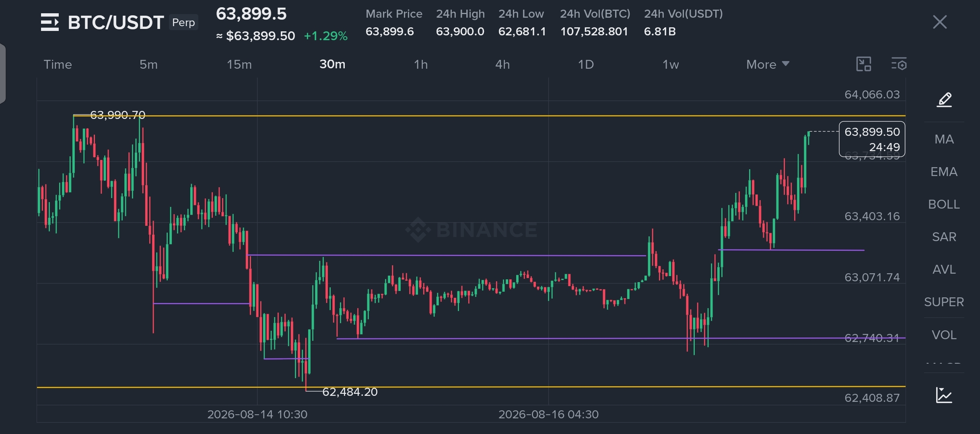This screenshot has height=434, width=980.
Task: Click the 62,408.87 price axis label
Action: 872,398
